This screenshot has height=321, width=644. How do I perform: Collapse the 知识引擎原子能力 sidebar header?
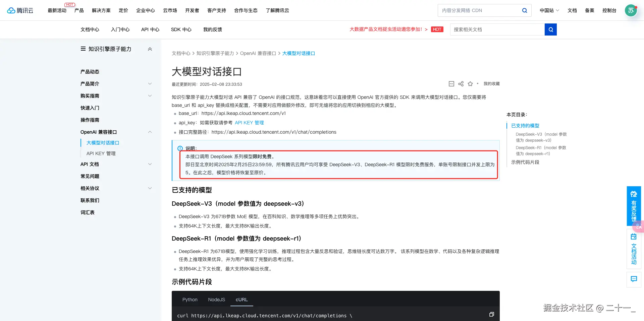click(150, 49)
